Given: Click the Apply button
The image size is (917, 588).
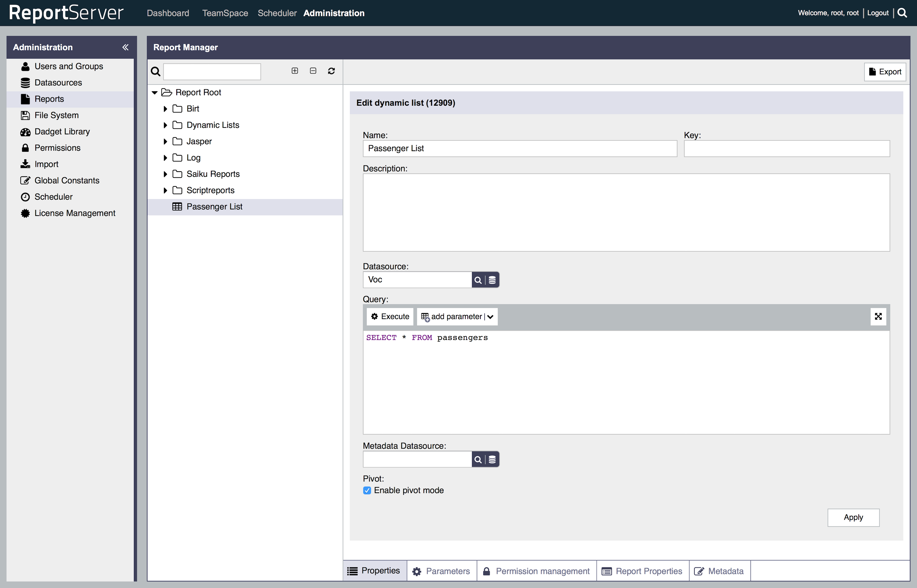Looking at the screenshot, I should click(853, 517).
